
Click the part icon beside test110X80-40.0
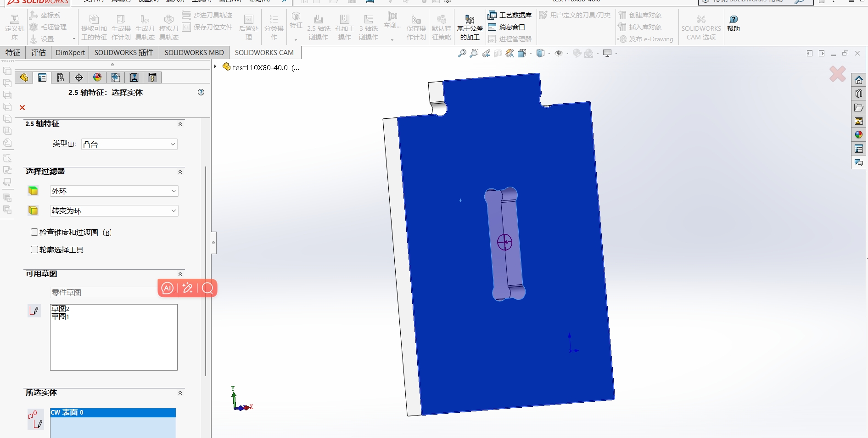coord(226,67)
